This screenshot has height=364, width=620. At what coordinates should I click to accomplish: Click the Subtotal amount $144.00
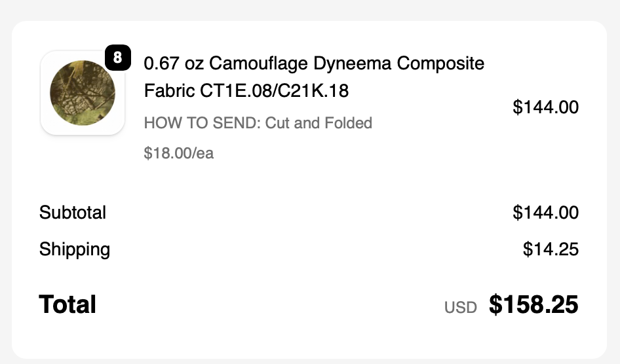click(x=545, y=213)
